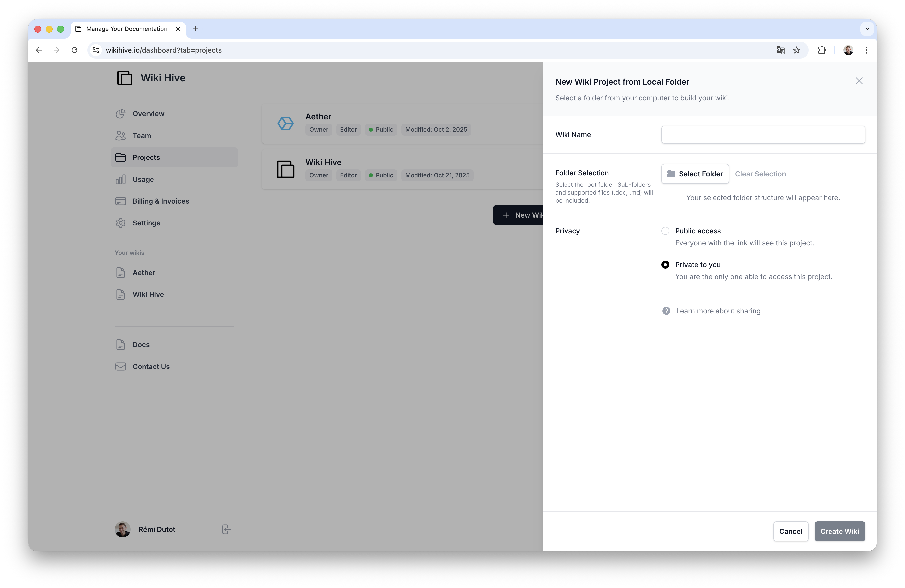This screenshot has width=905, height=588.
Task: Click the Aether hexagon project logo
Action: tap(285, 123)
